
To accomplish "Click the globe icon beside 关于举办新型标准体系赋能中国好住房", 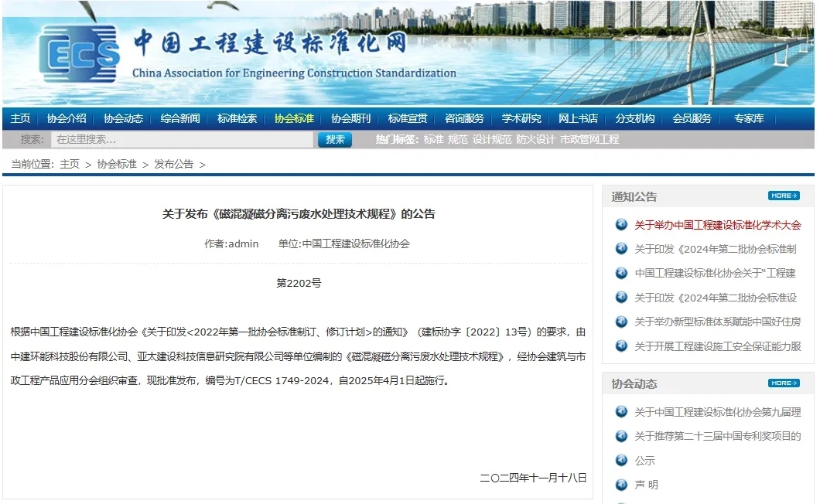I will tap(621, 322).
